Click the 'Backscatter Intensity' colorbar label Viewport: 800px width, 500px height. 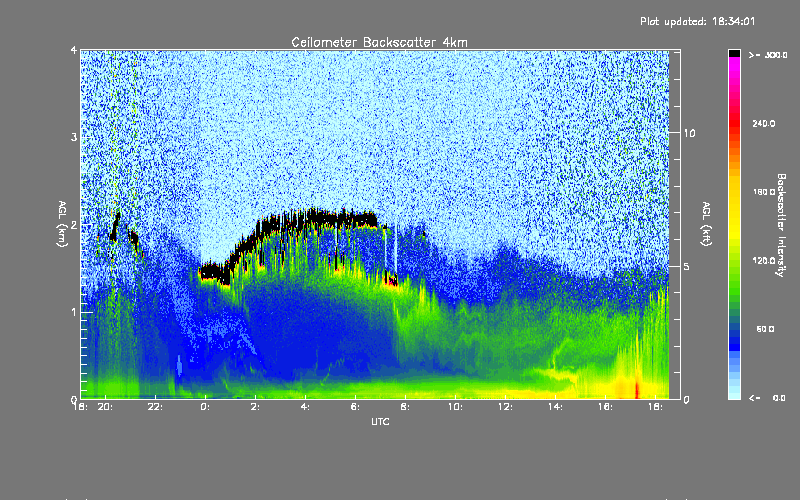pyautogui.click(x=781, y=225)
